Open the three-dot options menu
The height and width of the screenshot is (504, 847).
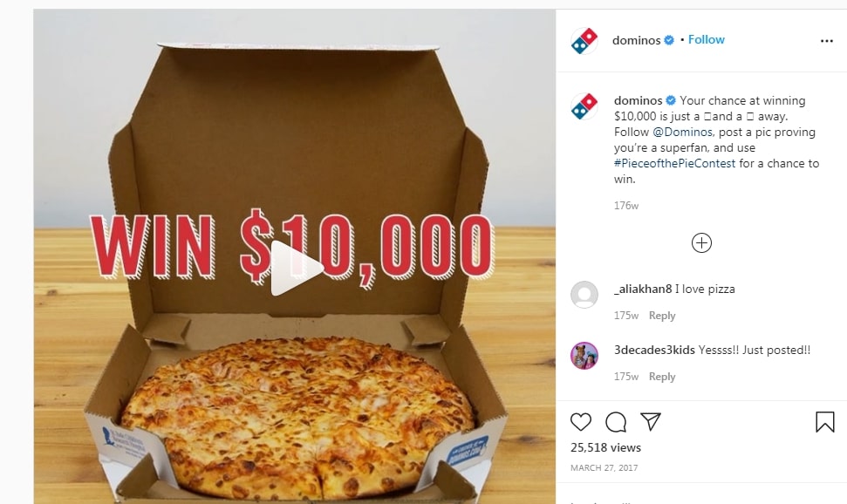[826, 40]
